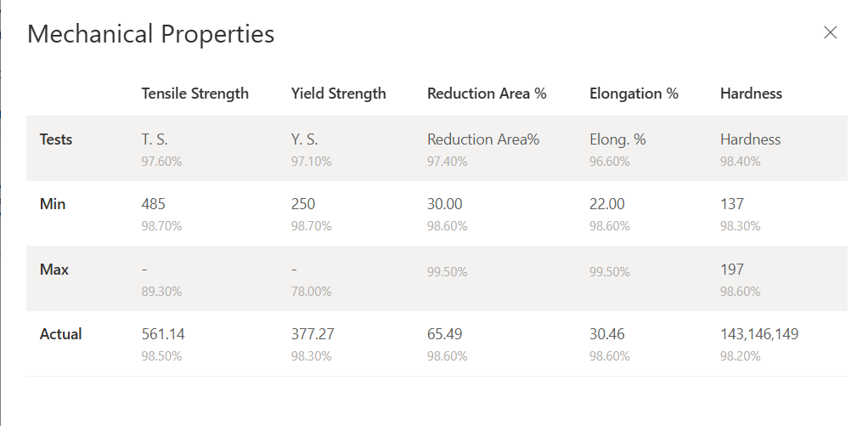The image size is (868, 426).
Task: Click the Reduction Area % column header
Action: tap(486, 94)
